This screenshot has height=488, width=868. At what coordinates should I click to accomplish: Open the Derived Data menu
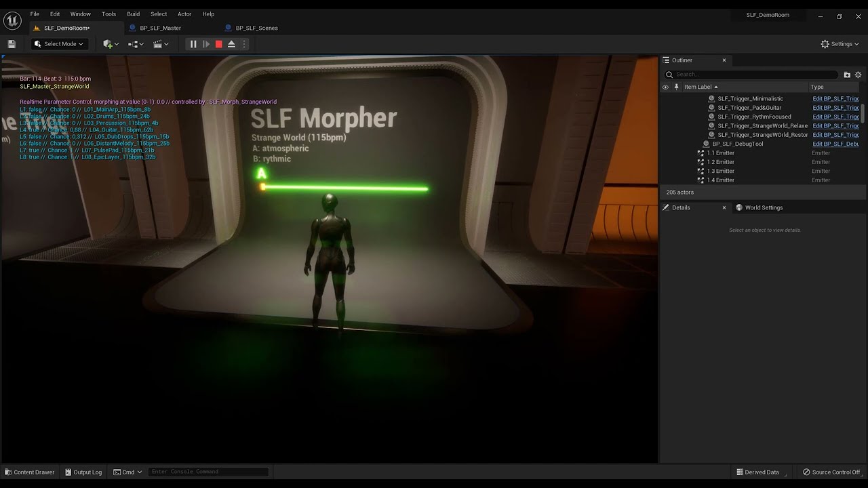758,472
